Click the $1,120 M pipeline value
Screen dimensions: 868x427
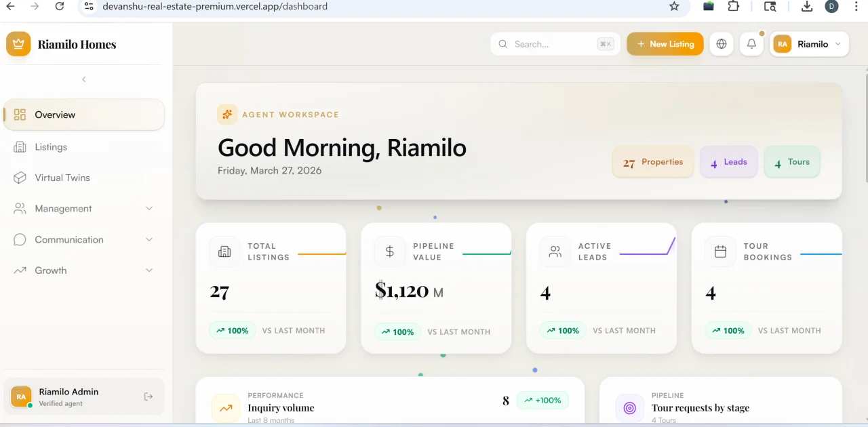click(410, 291)
